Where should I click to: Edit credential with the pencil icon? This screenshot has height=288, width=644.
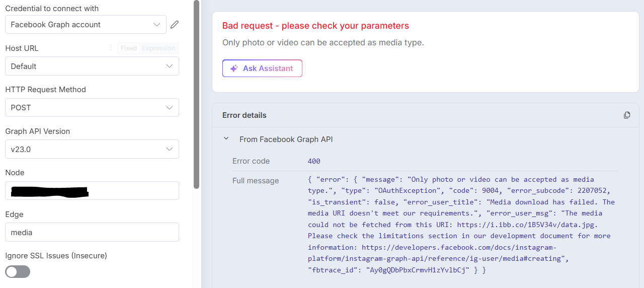(175, 24)
